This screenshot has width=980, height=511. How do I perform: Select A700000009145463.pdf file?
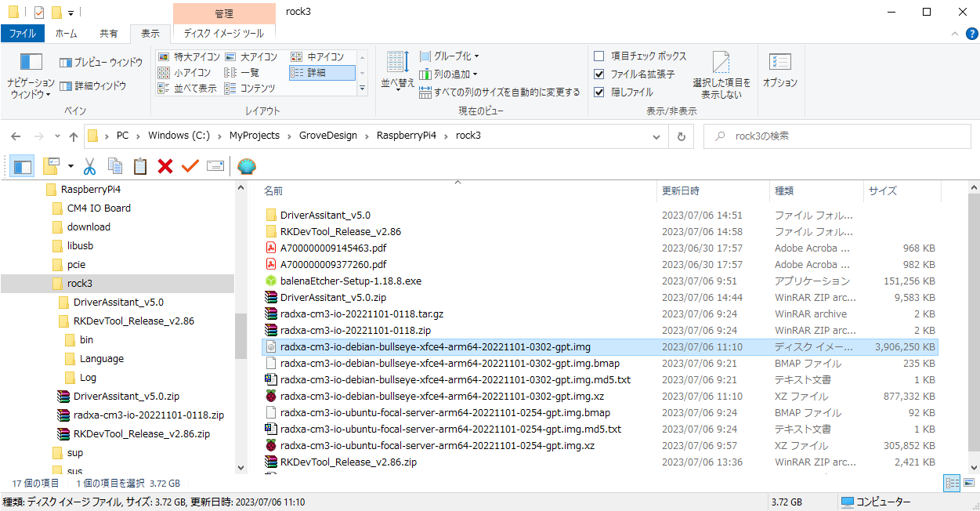pos(333,248)
